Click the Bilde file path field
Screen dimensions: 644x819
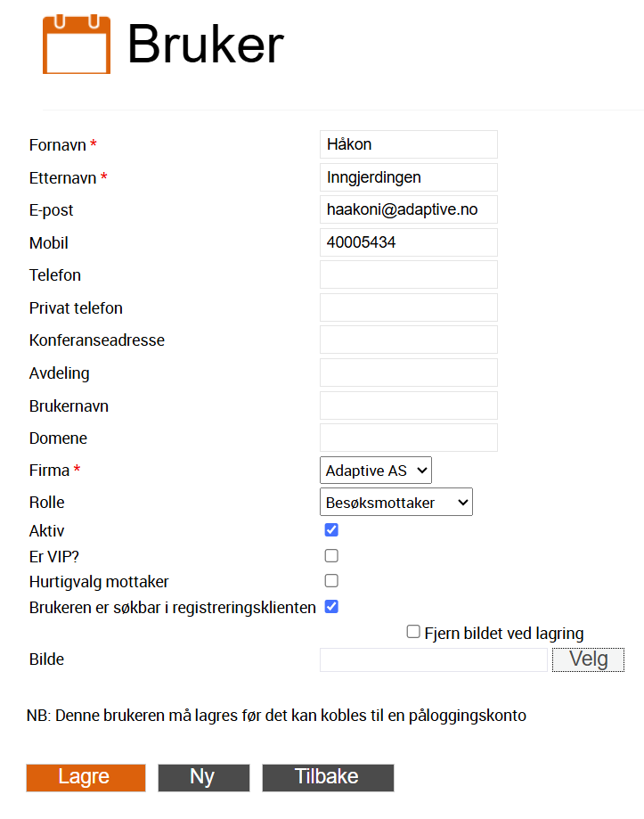(x=434, y=659)
